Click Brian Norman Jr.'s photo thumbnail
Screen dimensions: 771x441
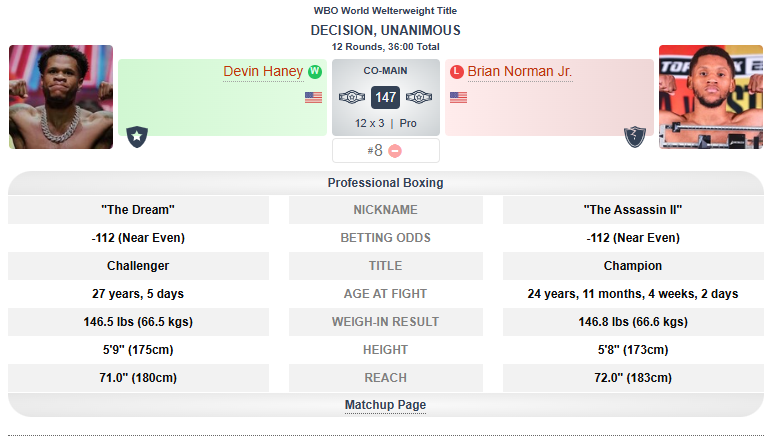click(x=710, y=97)
